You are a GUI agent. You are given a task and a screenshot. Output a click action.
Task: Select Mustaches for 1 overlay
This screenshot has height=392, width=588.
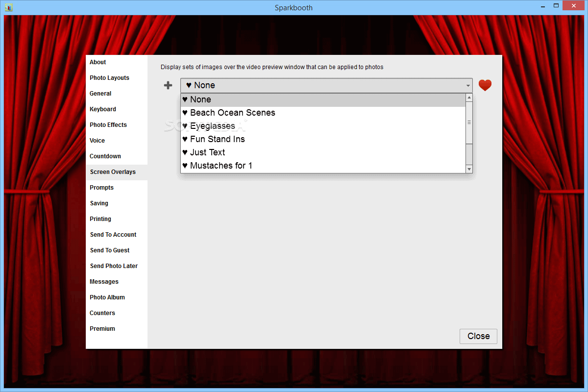(x=323, y=166)
